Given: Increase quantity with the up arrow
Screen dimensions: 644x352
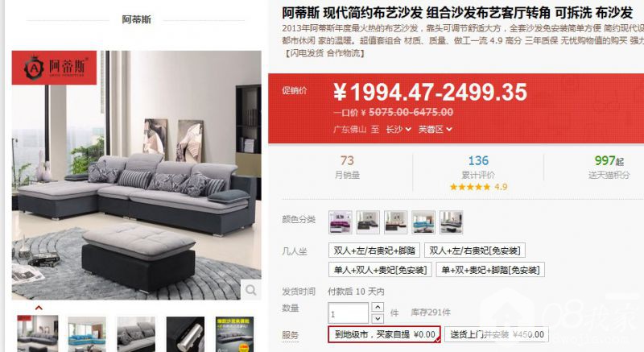Looking at the screenshot, I should click(378, 307).
